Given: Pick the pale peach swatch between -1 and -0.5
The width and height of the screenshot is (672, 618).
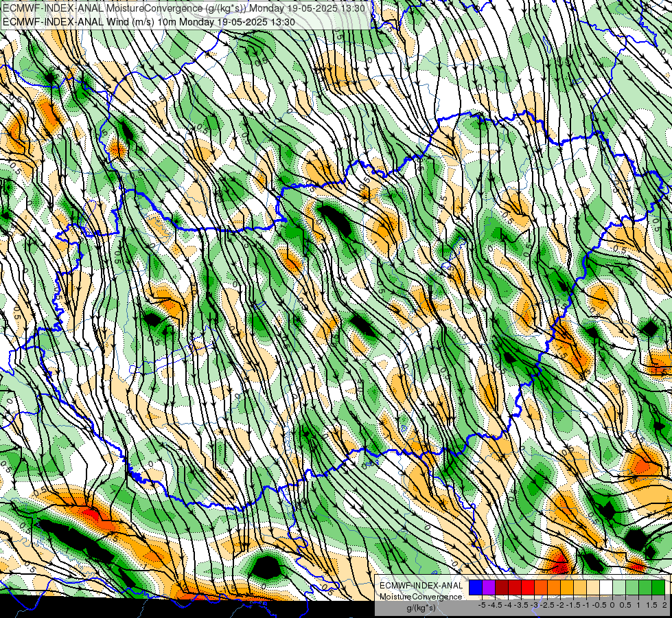Looking at the screenshot, I should pos(593,588).
